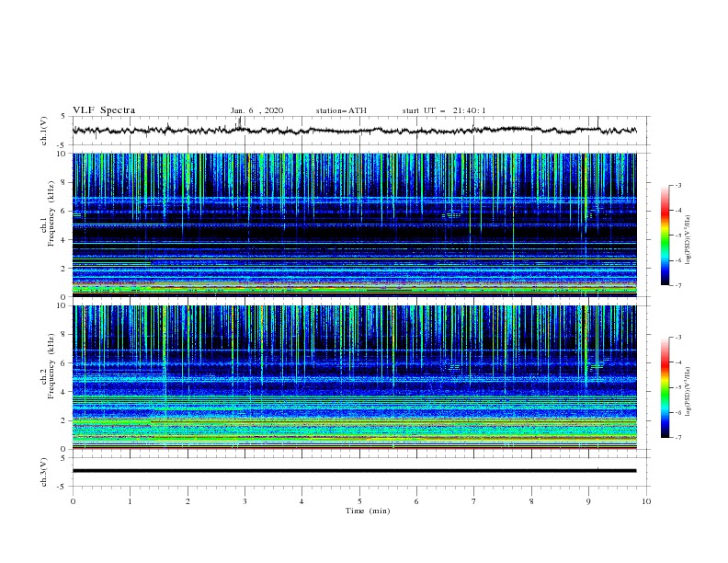Click the upper PSD color bar
728x563 pixels.
pos(665,236)
